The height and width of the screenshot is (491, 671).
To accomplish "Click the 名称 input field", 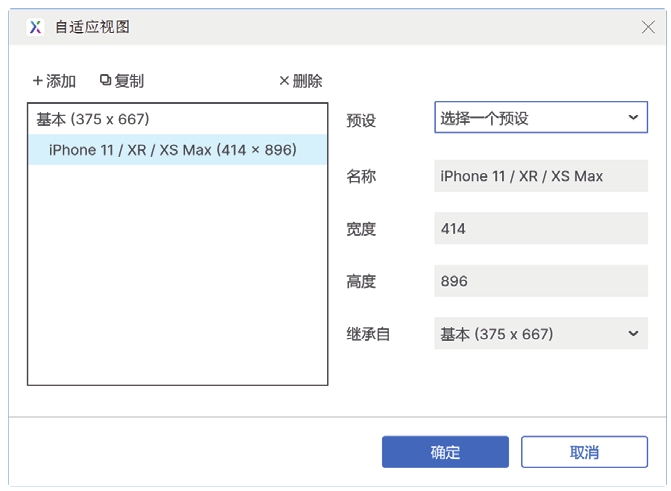I will click(x=540, y=176).
